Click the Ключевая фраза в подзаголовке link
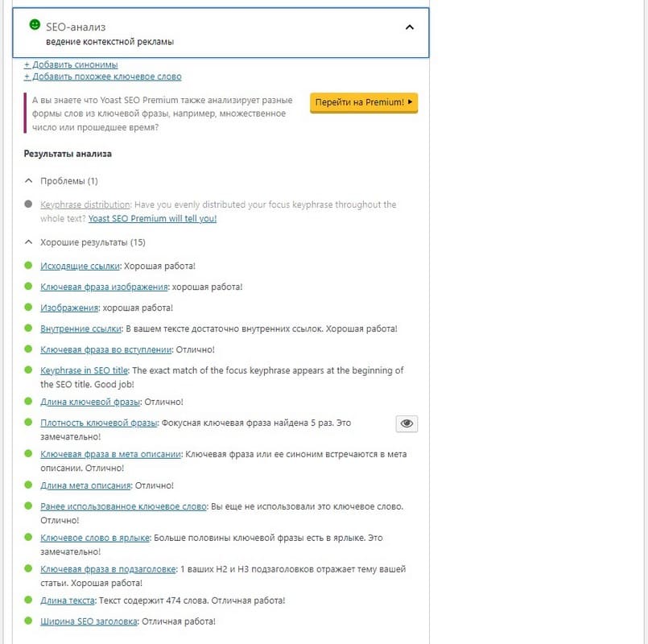648x644 pixels. point(109,570)
